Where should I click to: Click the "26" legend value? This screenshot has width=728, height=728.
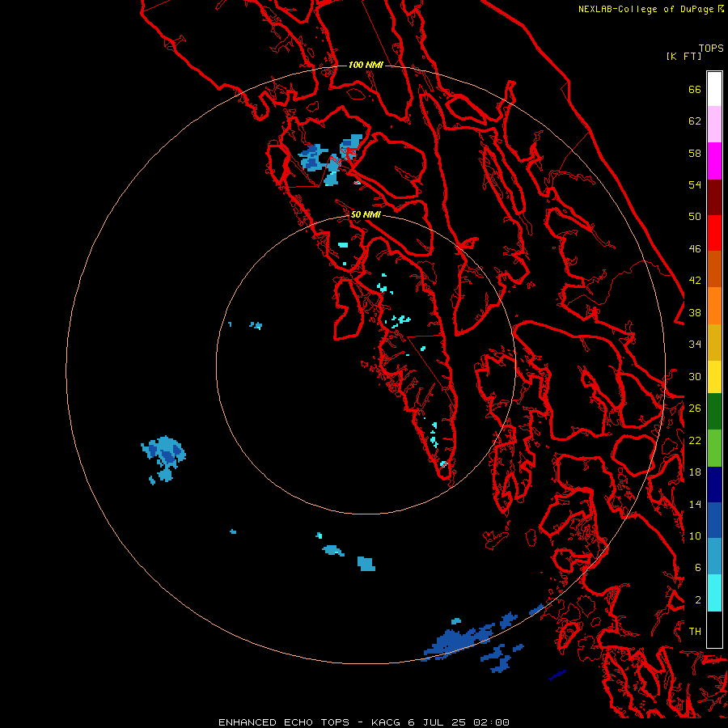click(x=695, y=408)
